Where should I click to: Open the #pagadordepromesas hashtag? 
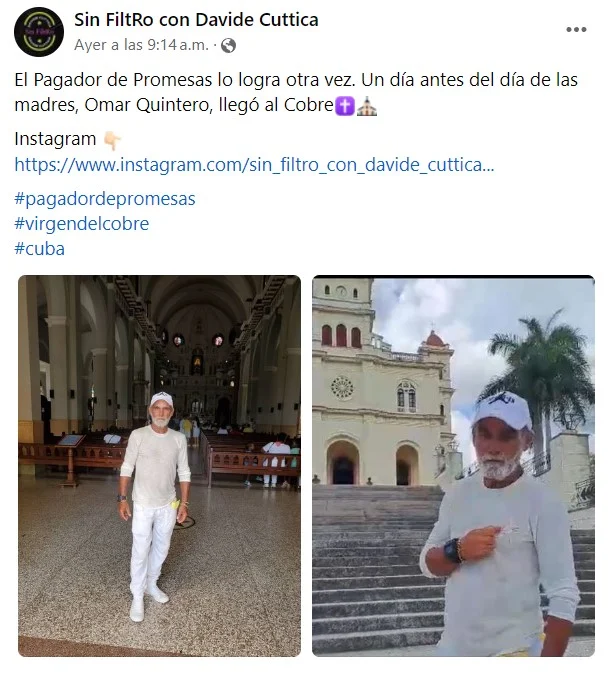105,199
